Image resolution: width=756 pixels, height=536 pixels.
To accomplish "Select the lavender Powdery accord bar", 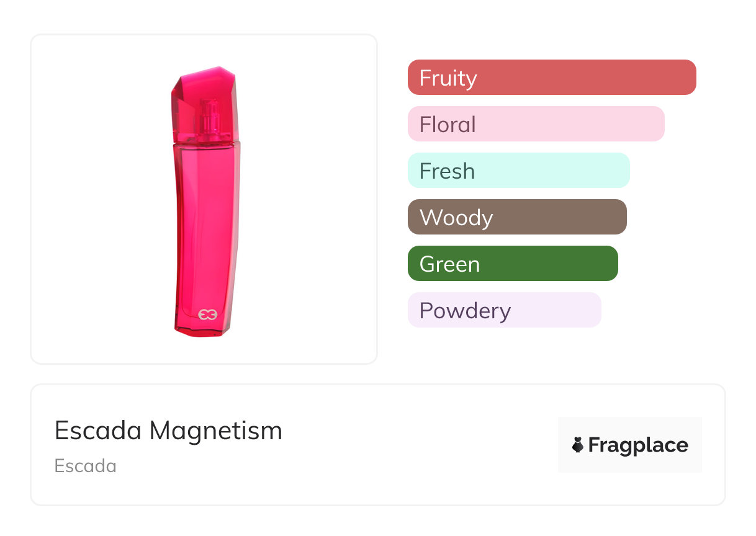I will (x=504, y=310).
